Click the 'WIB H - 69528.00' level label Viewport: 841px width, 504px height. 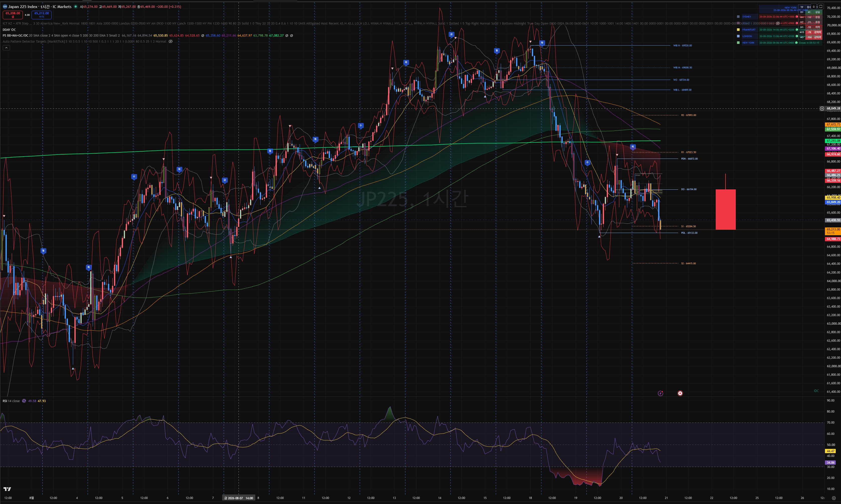coord(682,46)
